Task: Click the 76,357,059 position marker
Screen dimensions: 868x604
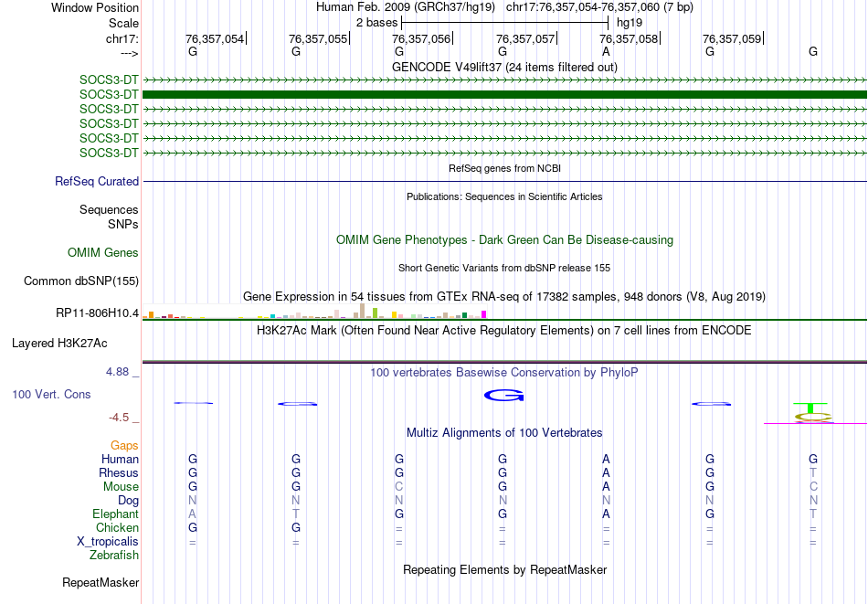Action: click(x=732, y=38)
